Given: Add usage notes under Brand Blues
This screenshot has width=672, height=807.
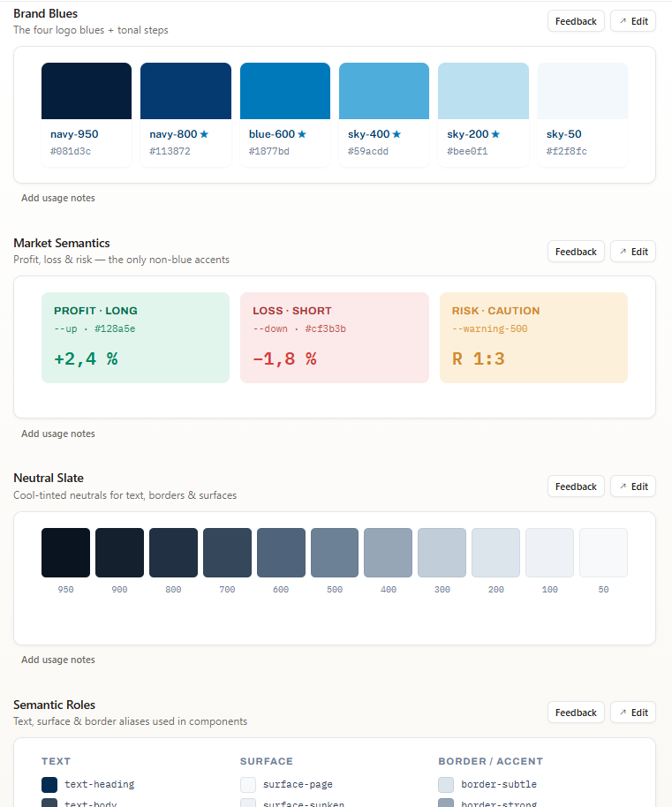Looking at the screenshot, I should coord(58,198).
